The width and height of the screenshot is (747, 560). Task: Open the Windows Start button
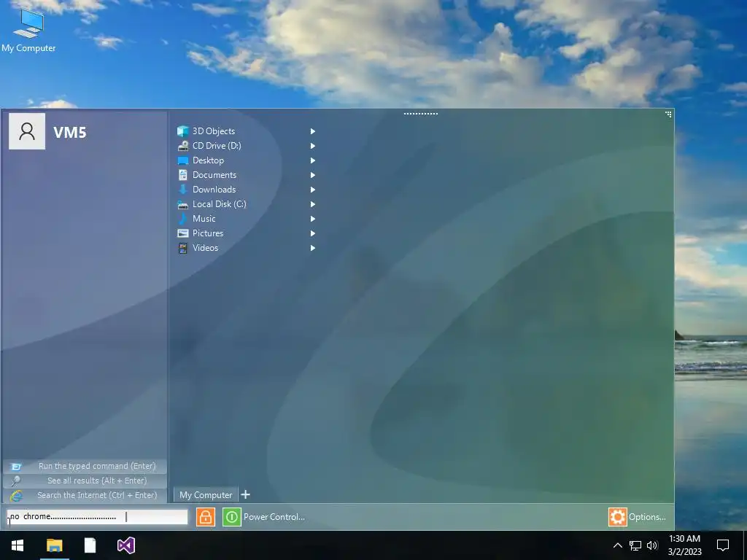pos(18,545)
